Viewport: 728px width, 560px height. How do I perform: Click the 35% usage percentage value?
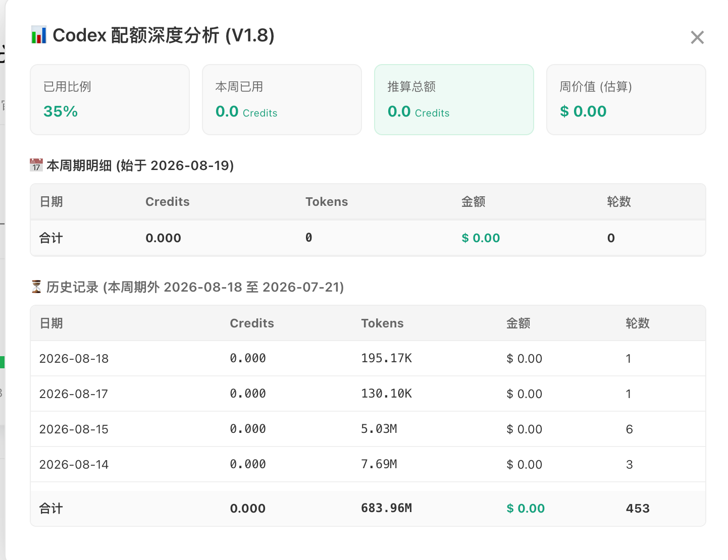coord(61,111)
